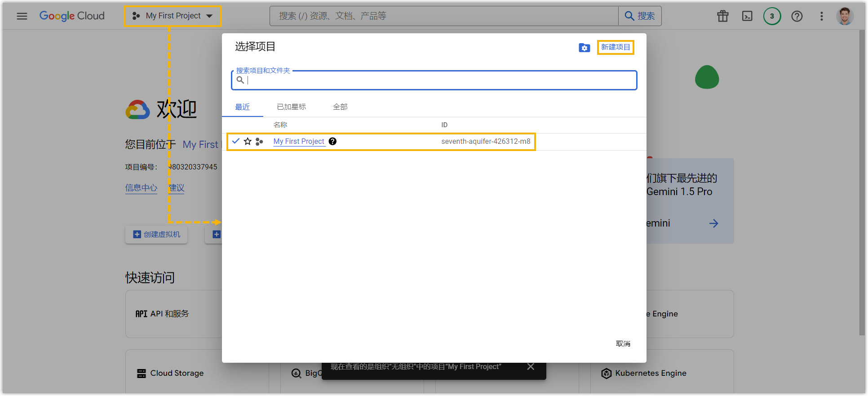Image resolution: width=868 pixels, height=396 pixels.
Task: Open the My First Project link
Action: (x=299, y=142)
